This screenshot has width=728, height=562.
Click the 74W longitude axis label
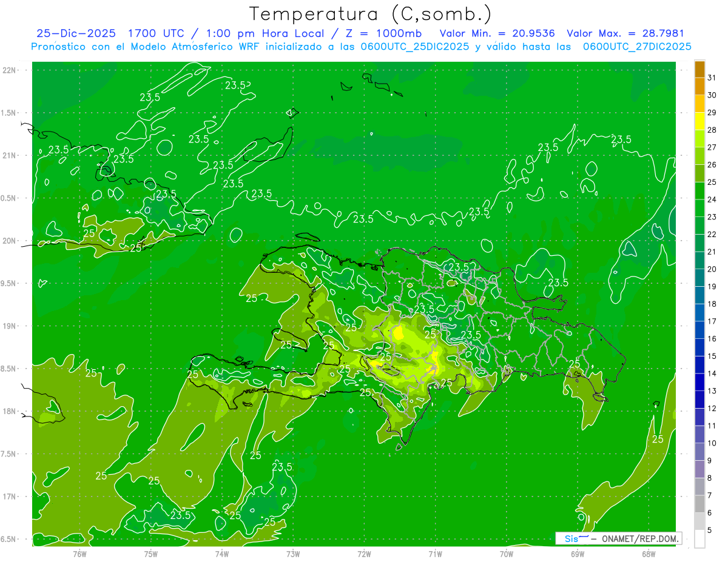point(222,554)
